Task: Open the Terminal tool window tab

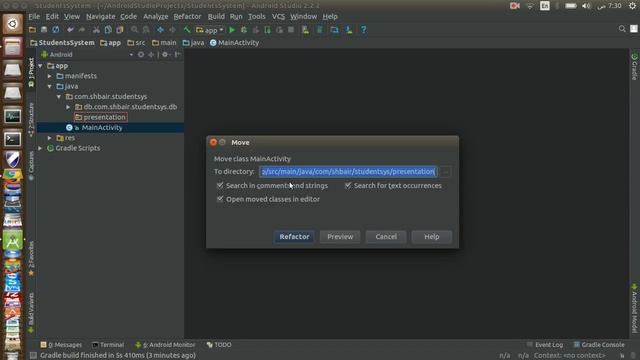Action: pos(108,345)
